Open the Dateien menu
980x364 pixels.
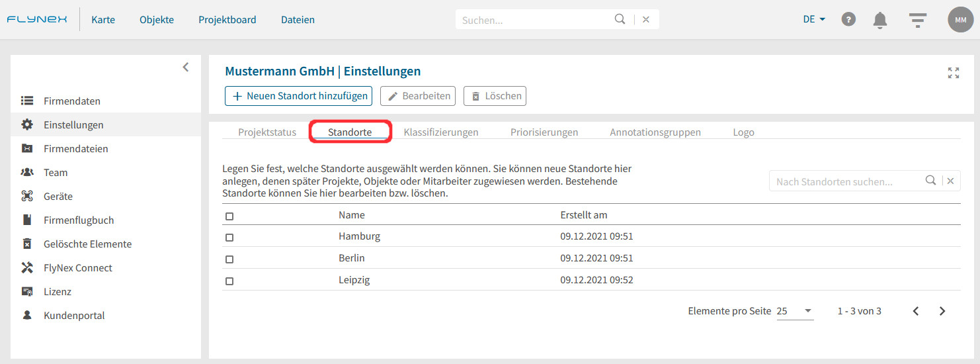coord(298,19)
